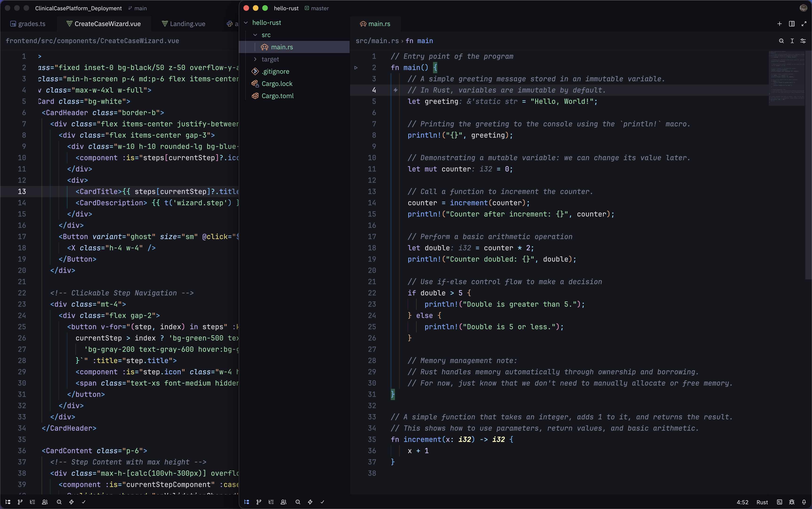Expand the target folder

pos(255,59)
